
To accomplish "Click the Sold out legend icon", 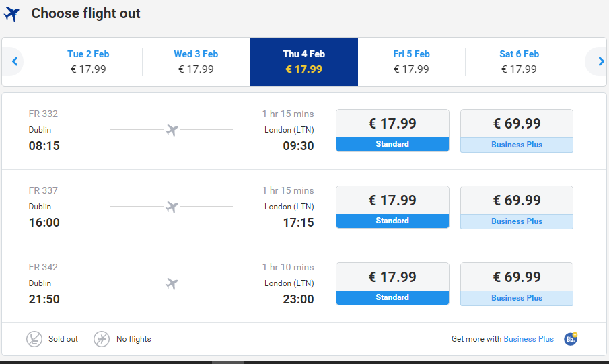I will pos(34,338).
